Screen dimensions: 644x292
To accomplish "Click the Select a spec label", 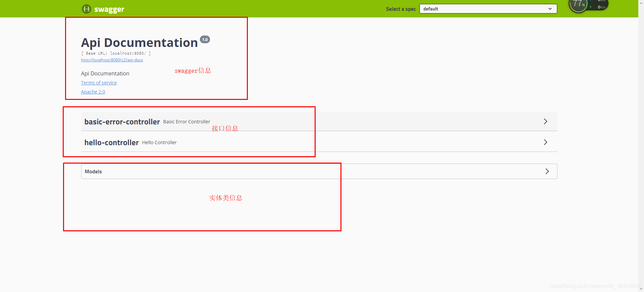I will point(401,9).
